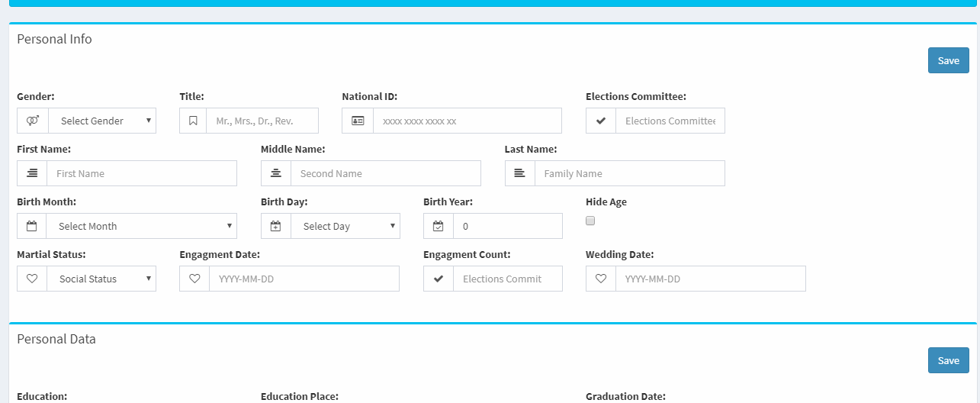The image size is (980, 403).
Task: Click into the First Name field
Action: (x=142, y=173)
